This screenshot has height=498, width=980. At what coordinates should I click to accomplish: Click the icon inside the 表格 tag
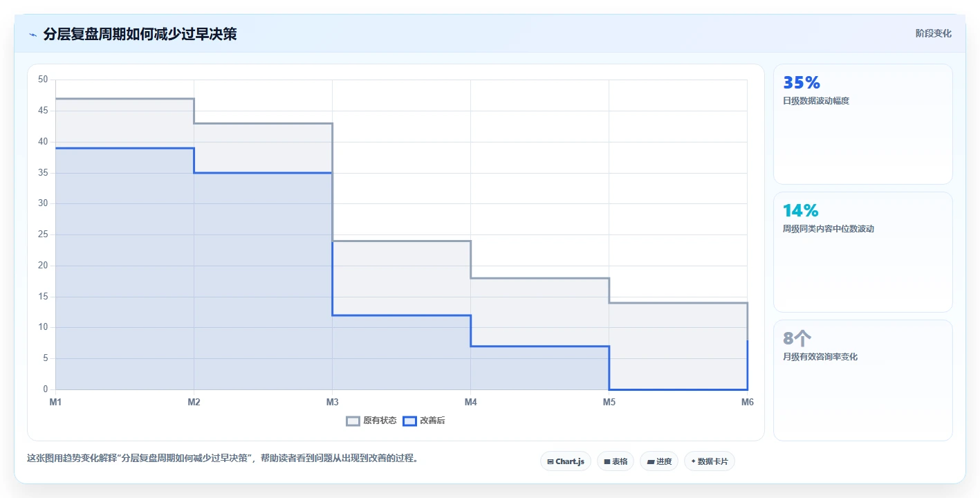[x=607, y=461]
